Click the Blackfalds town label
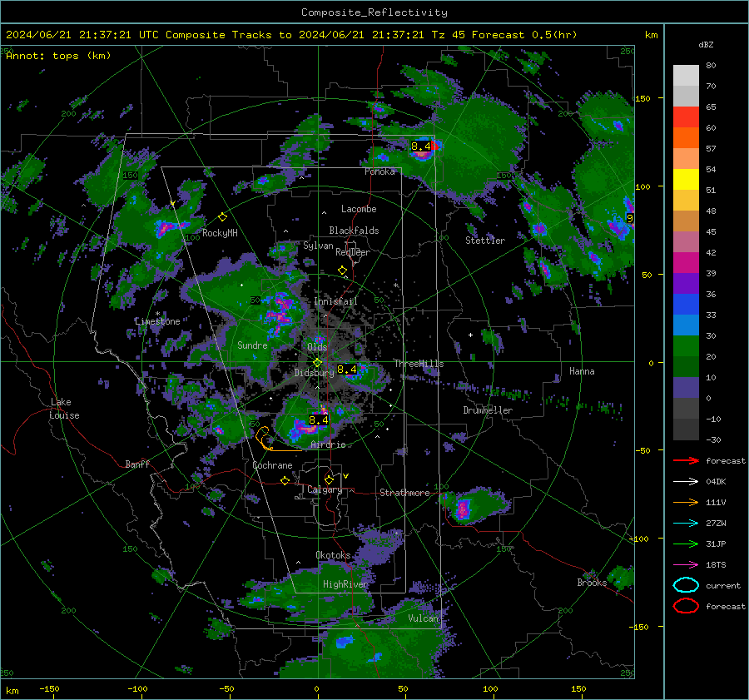 point(354,231)
